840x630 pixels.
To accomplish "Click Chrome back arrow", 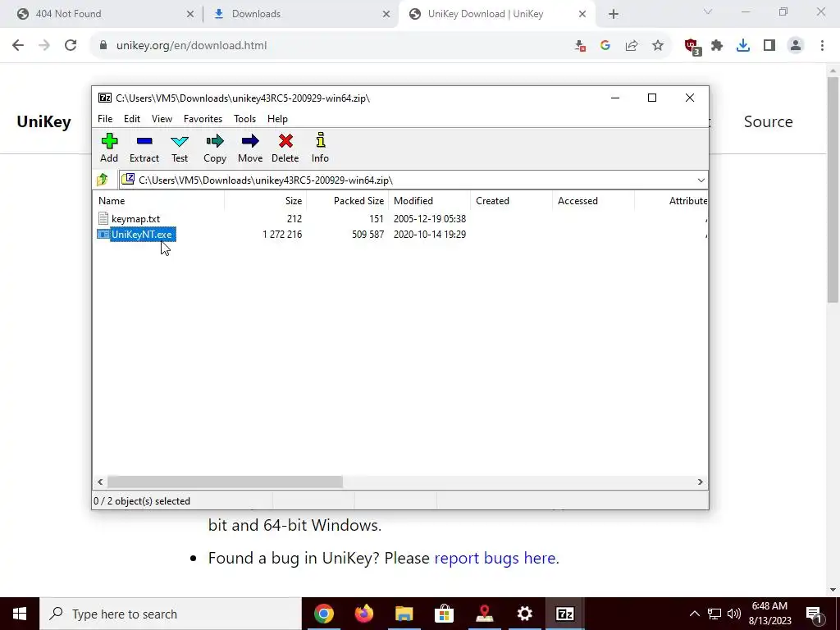I will tap(18, 46).
